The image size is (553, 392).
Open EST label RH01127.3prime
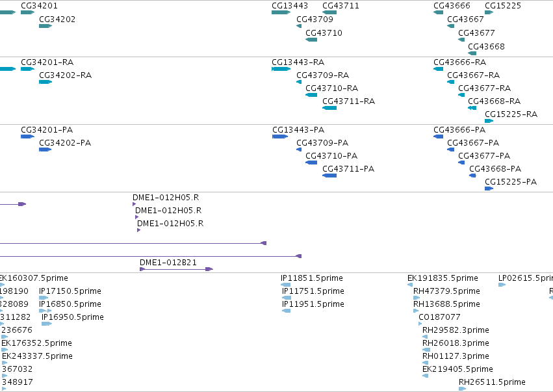pos(456,356)
